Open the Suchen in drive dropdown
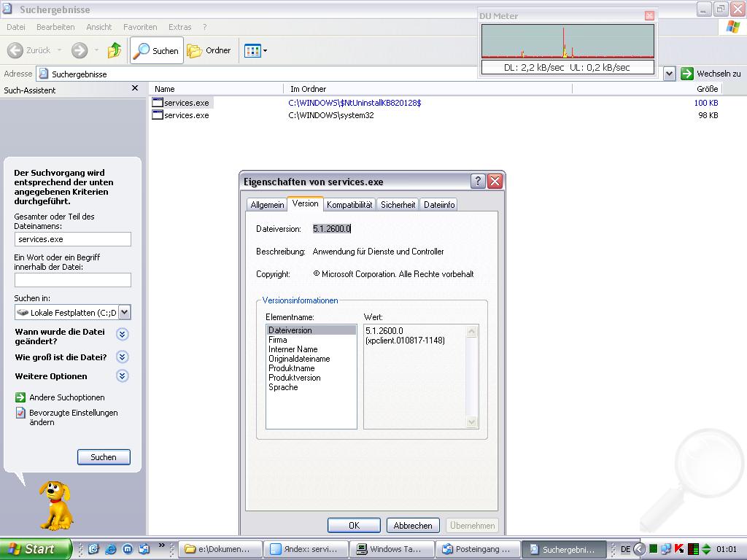Screen dimensions: 747x560 (124, 312)
